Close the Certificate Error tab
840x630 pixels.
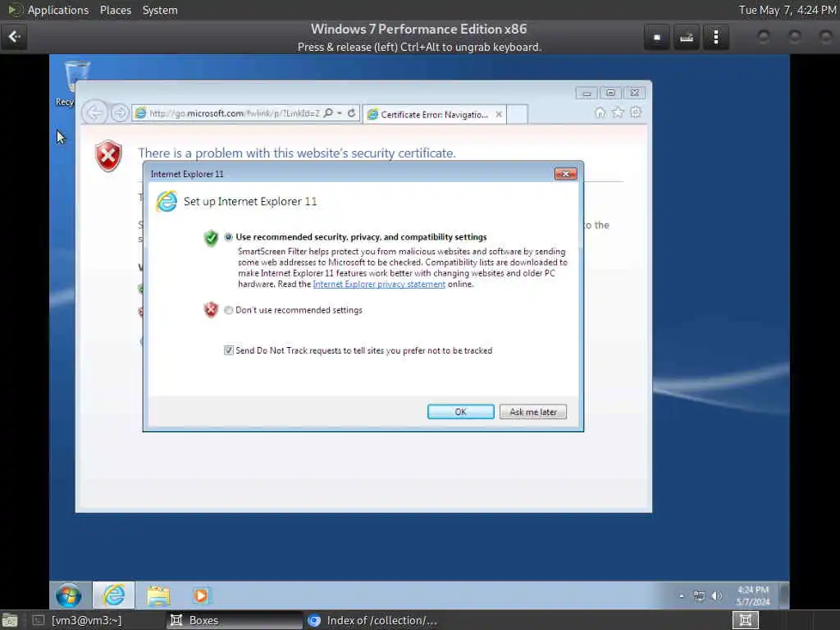[499, 114]
